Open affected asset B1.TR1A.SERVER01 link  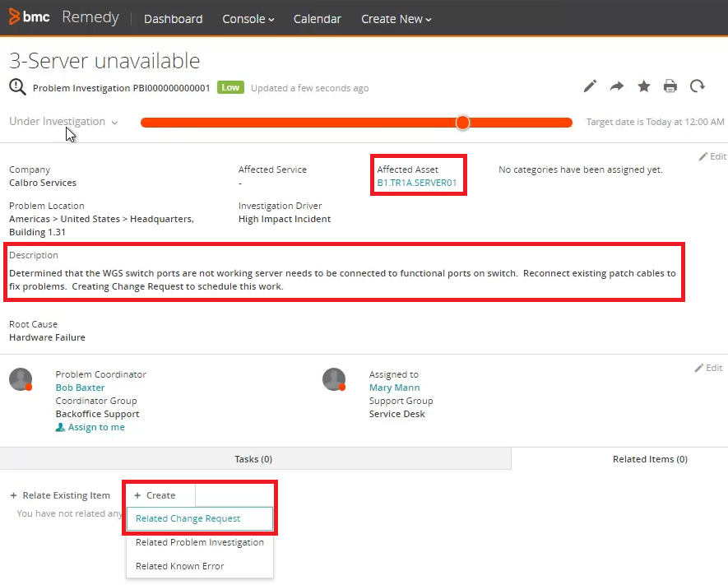(417, 183)
